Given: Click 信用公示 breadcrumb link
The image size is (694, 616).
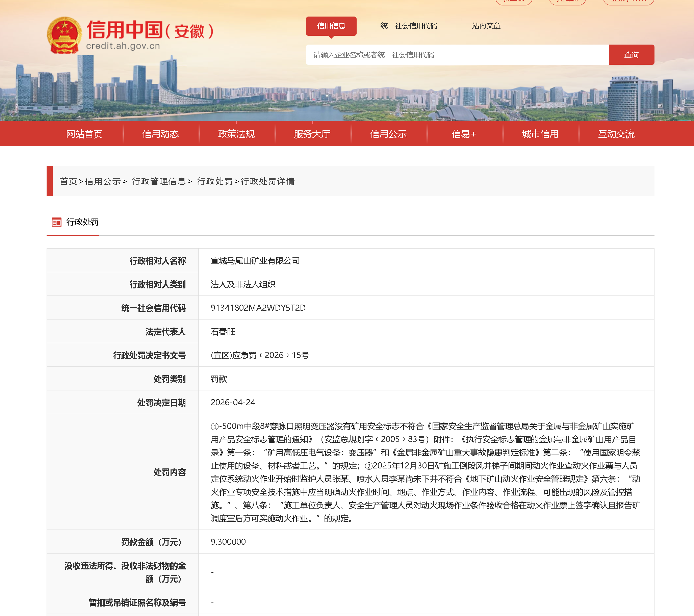Looking at the screenshot, I should 103,181.
